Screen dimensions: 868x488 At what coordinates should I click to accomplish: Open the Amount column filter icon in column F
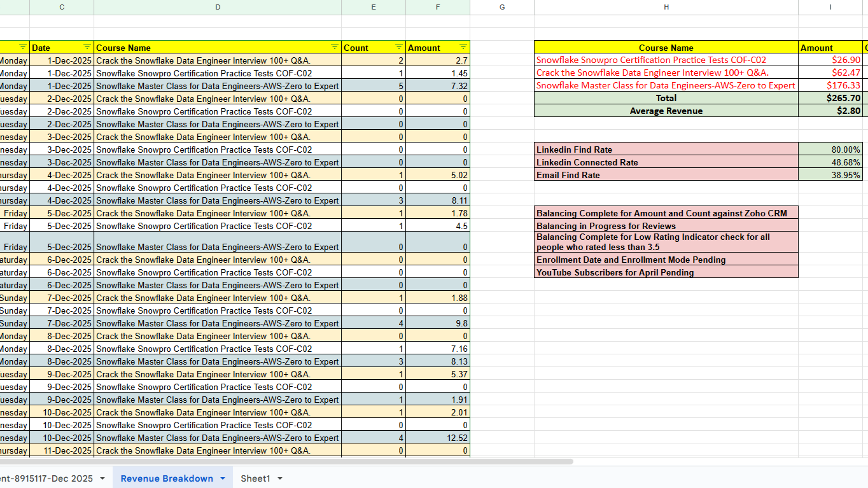463,48
